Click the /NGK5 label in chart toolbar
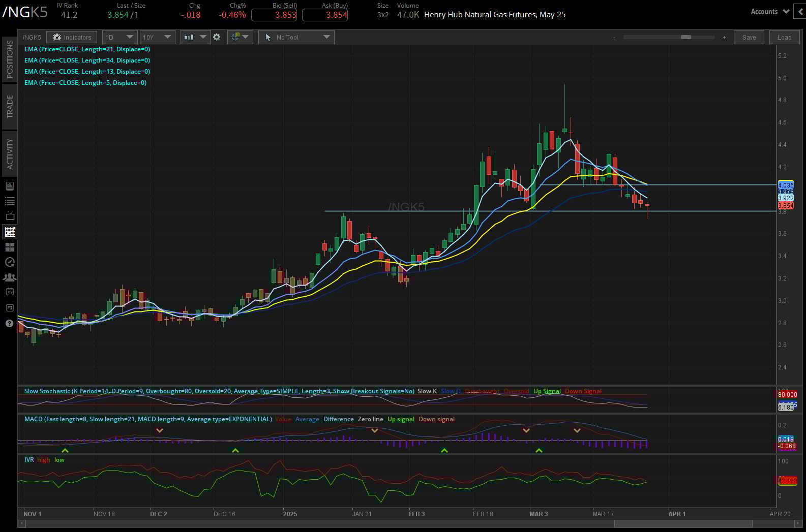This screenshot has width=806, height=532. 32,37
